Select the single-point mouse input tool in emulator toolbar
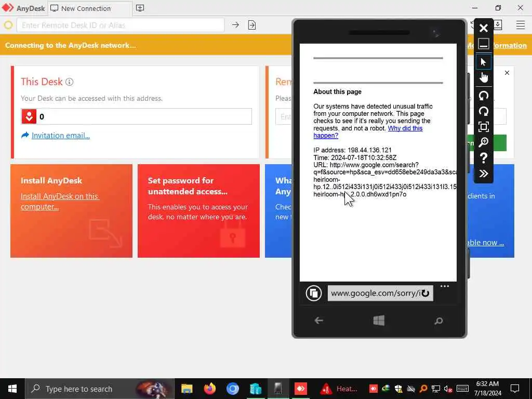The width and height of the screenshot is (532, 399). tap(484, 62)
